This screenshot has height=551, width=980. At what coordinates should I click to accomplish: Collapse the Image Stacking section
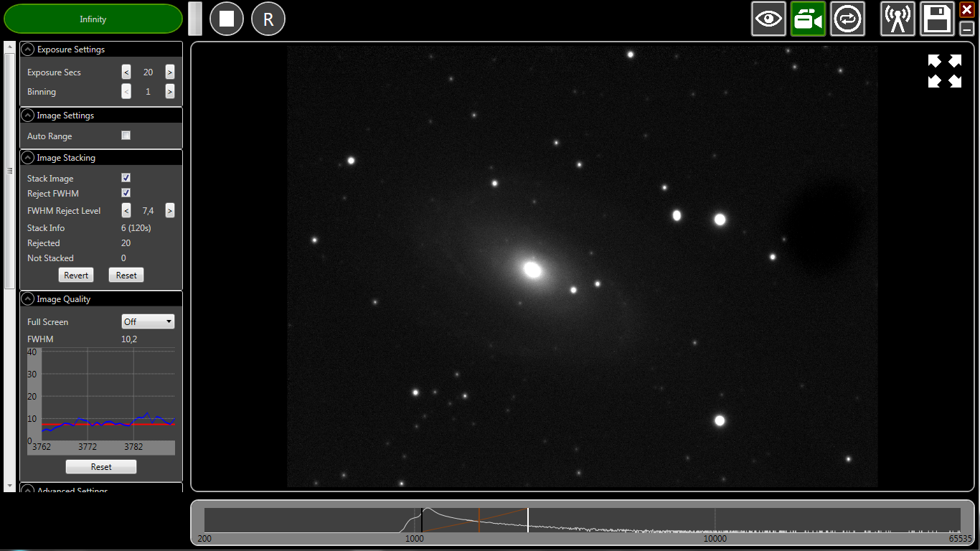click(x=28, y=158)
